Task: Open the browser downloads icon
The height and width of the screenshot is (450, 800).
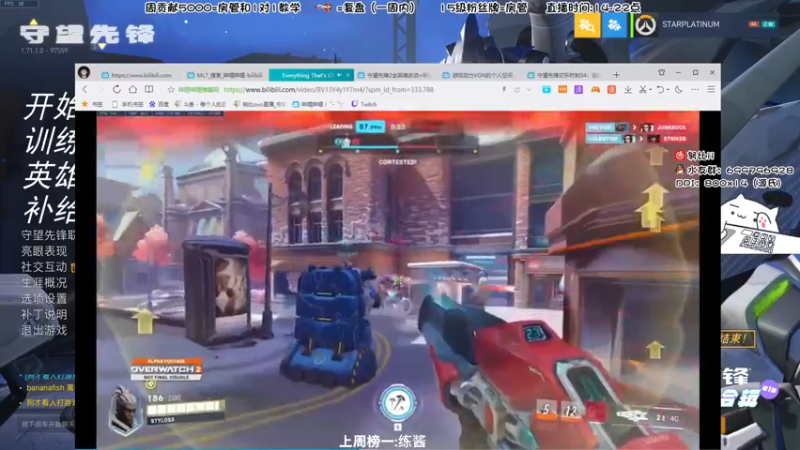Action: [628, 89]
